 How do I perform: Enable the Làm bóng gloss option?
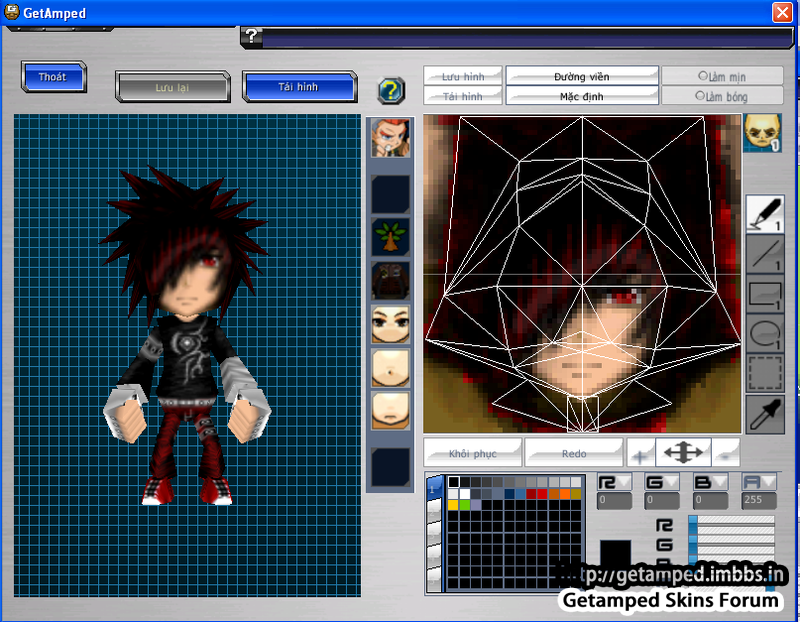tap(722, 95)
